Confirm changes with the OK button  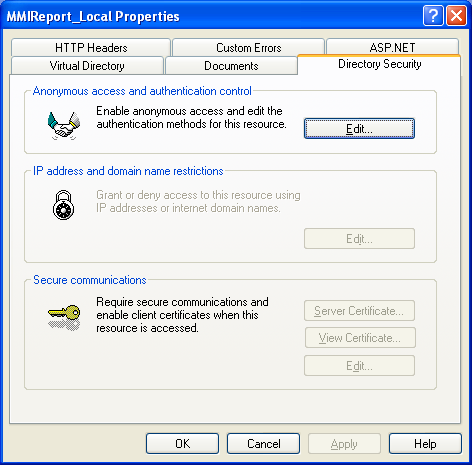coord(182,444)
